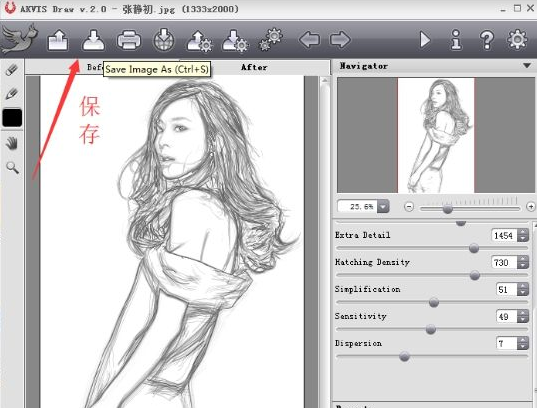This screenshot has height=408, width=538.
Task: Open image with the load toolbar icon
Action: click(x=58, y=40)
